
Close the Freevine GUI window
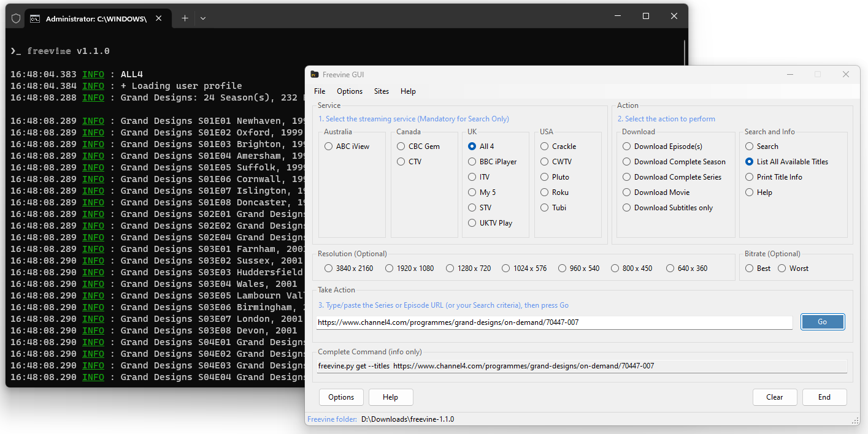click(845, 74)
